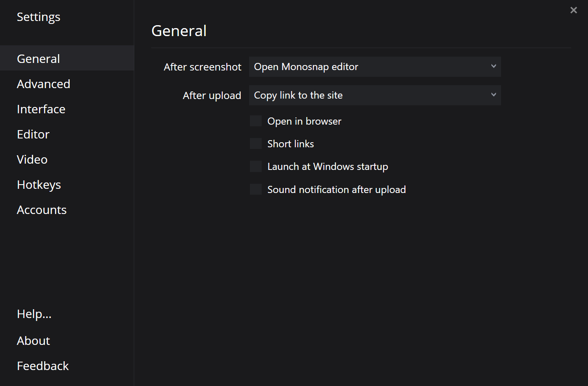Image resolution: width=588 pixels, height=386 pixels.
Task: Switch to the Interface settings tab
Action: [41, 109]
